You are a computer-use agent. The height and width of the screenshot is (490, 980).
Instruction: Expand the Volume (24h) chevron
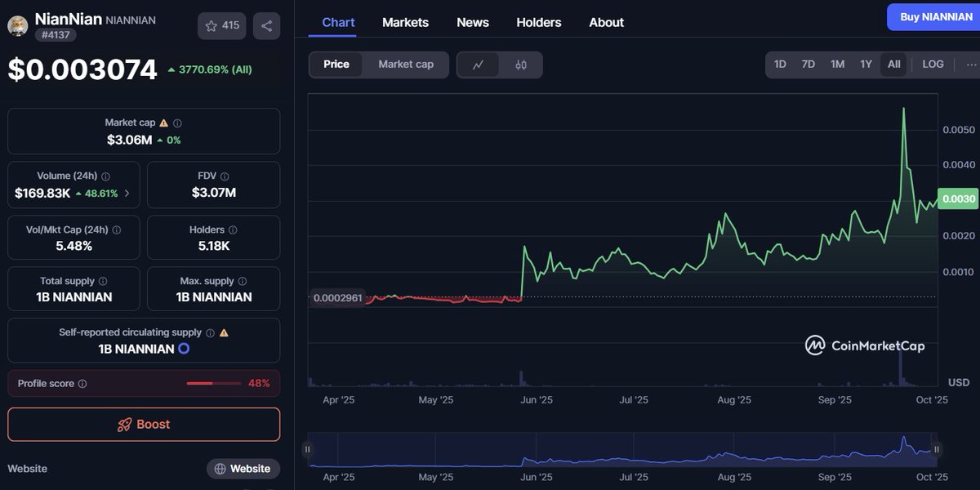pos(127,194)
